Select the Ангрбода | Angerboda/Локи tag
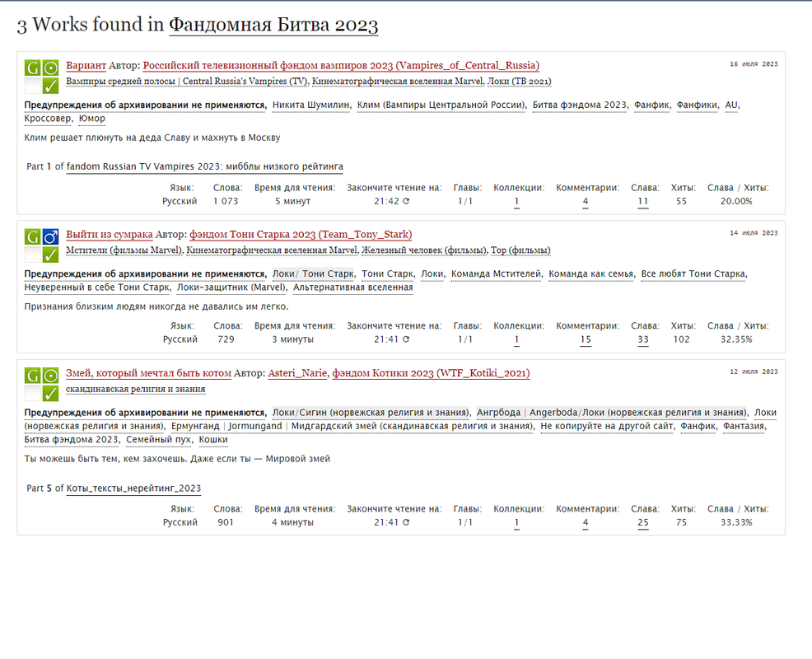 (612, 413)
